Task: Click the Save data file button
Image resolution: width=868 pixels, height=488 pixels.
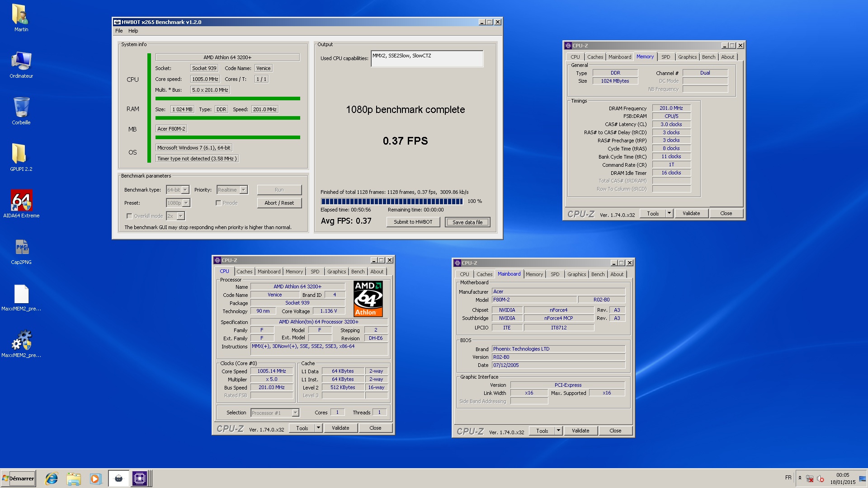Action: click(467, 222)
